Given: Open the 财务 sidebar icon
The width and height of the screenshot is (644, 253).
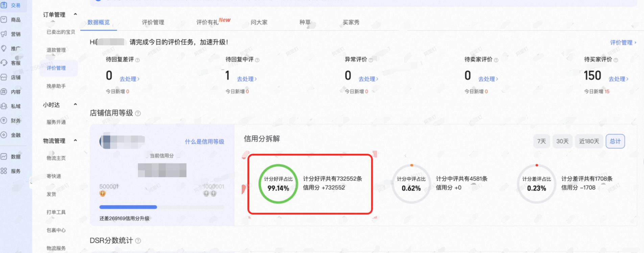Looking at the screenshot, I should click(x=4, y=120).
